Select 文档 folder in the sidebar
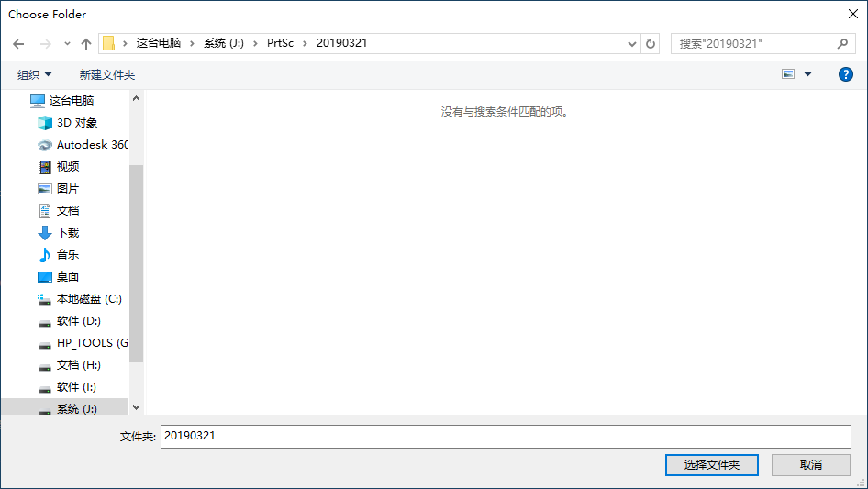This screenshot has width=868, height=489. point(68,210)
